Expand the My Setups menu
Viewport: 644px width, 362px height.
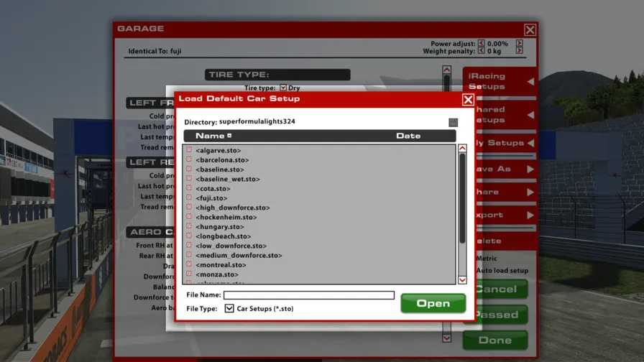pos(506,143)
